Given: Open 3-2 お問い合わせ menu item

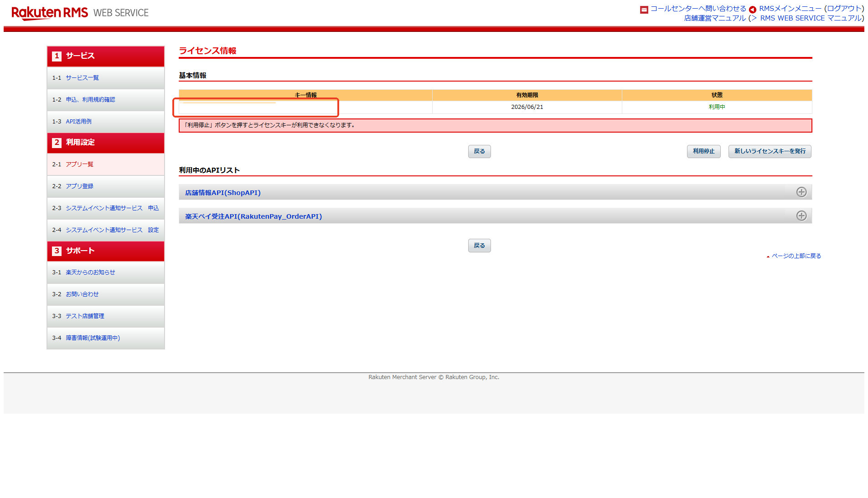Looking at the screenshot, I should click(x=106, y=294).
